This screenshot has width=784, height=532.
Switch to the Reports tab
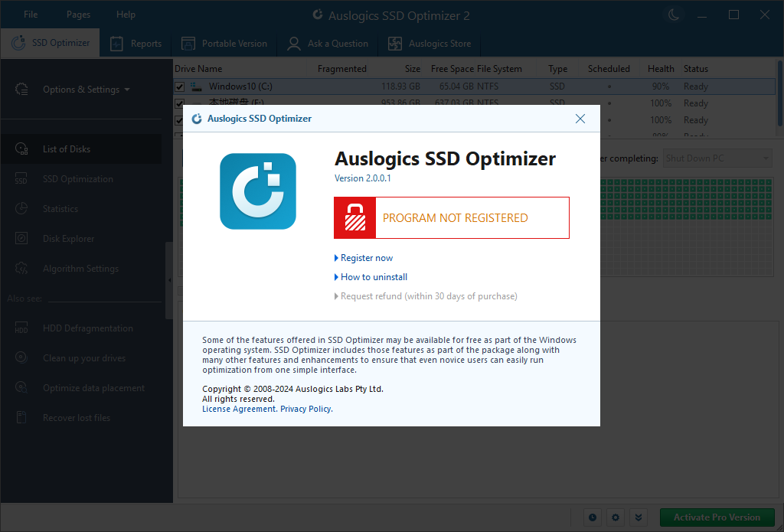point(136,44)
